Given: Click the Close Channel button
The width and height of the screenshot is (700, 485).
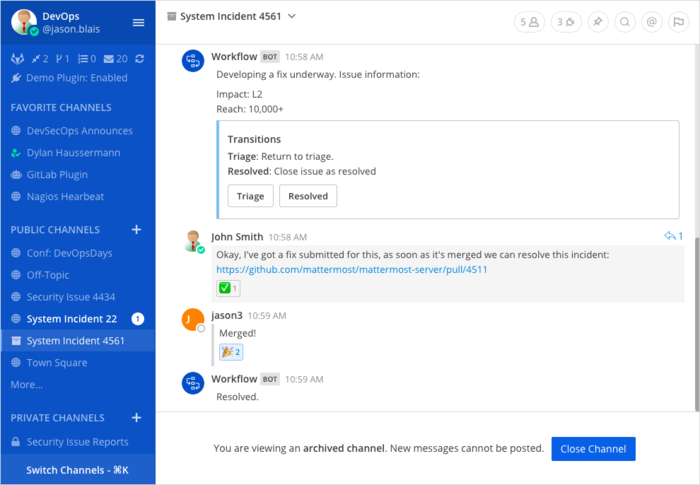Looking at the screenshot, I should (x=593, y=449).
